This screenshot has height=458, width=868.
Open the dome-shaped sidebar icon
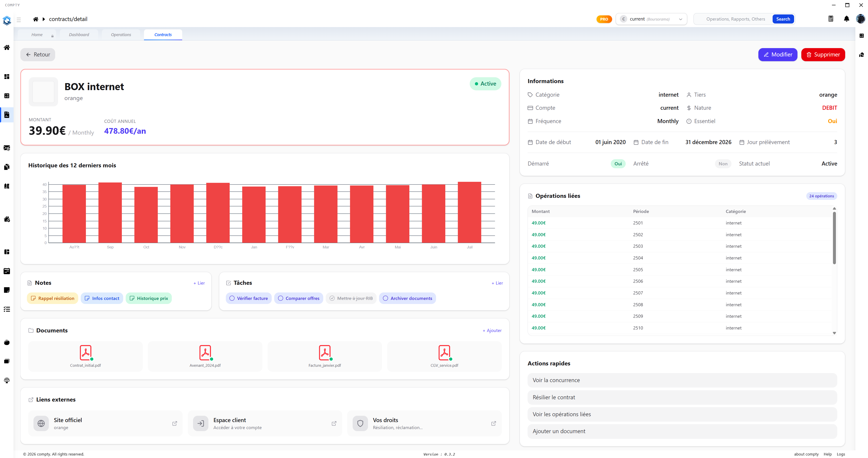(7, 381)
